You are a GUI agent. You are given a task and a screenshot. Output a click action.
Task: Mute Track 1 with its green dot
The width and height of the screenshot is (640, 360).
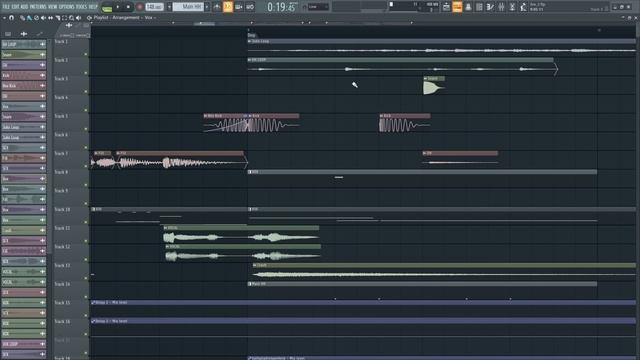[86, 54]
